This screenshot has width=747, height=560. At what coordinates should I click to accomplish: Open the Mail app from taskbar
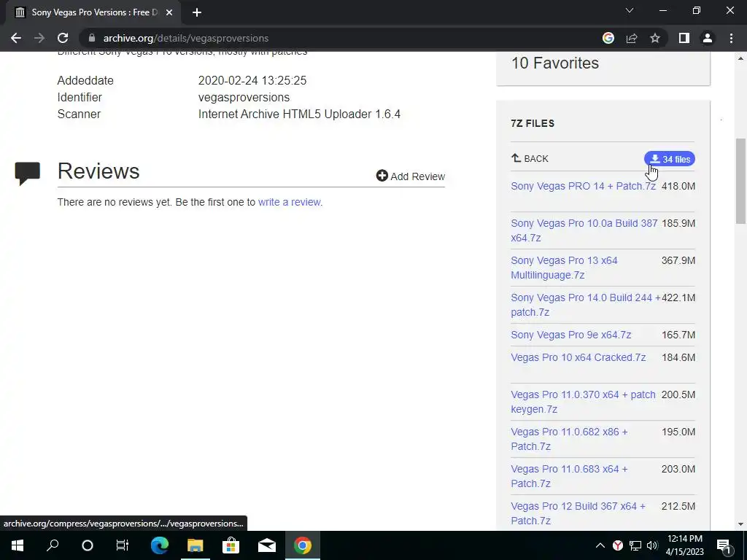click(x=267, y=545)
